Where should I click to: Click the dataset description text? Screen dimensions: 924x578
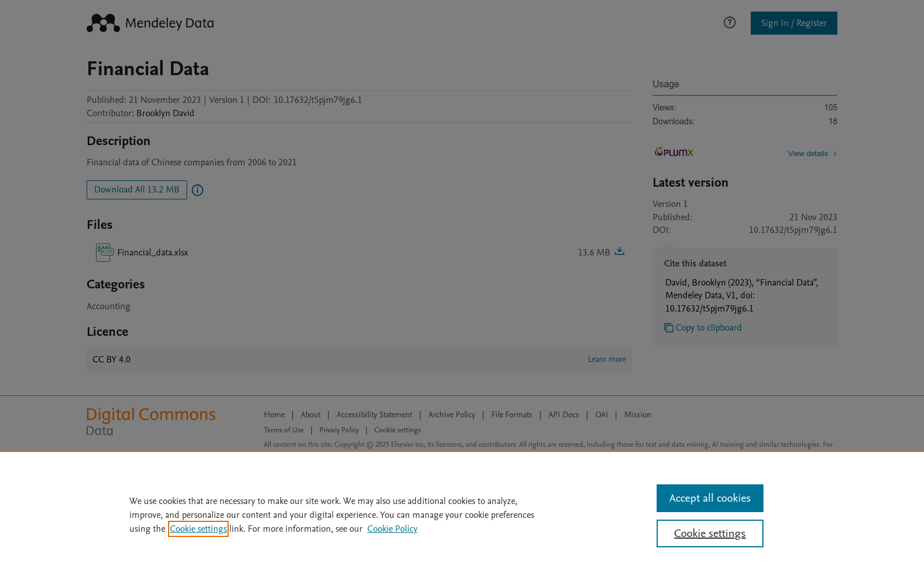tap(192, 162)
